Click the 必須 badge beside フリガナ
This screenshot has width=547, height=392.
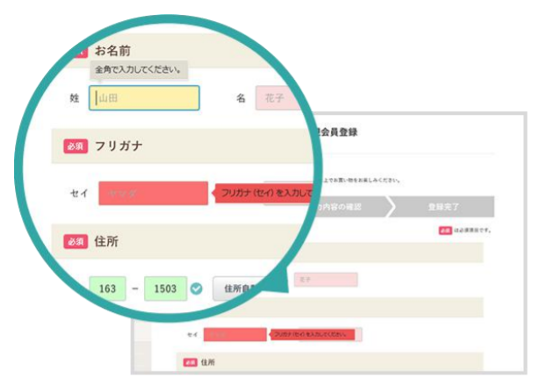click(74, 146)
